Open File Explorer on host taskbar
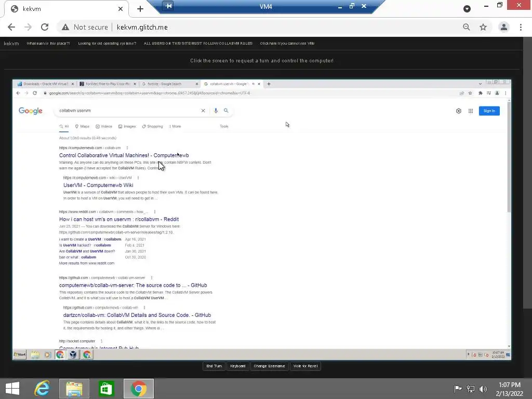532x399 pixels. tap(74, 389)
